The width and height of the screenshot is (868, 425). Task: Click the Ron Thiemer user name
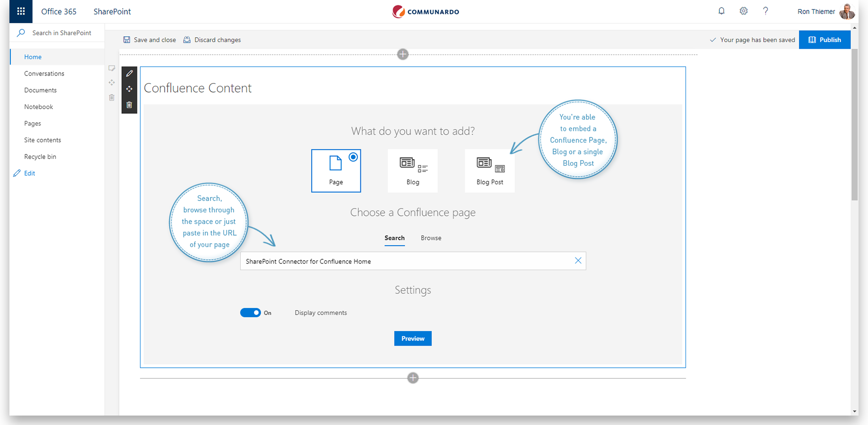(x=816, y=11)
